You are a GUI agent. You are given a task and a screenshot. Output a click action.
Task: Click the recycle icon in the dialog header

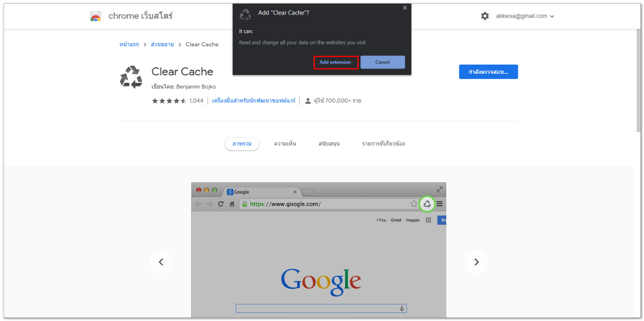click(x=245, y=15)
